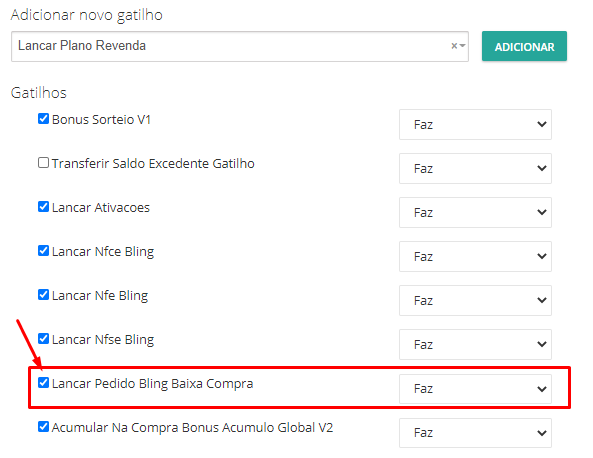Open Faz dropdown in the highlighted Pedido Bling row
Image resolution: width=593 pixels, height=458 pixels.
475,389
